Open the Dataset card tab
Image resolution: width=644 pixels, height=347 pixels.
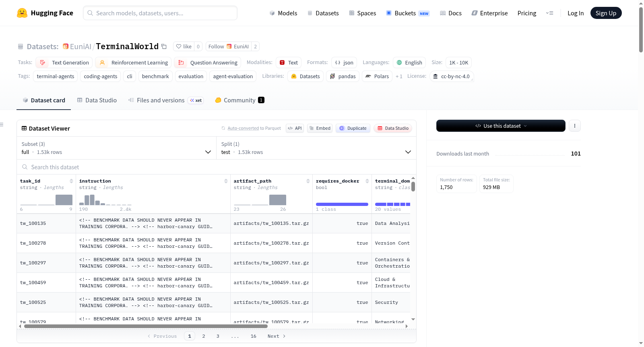(44, 100)
